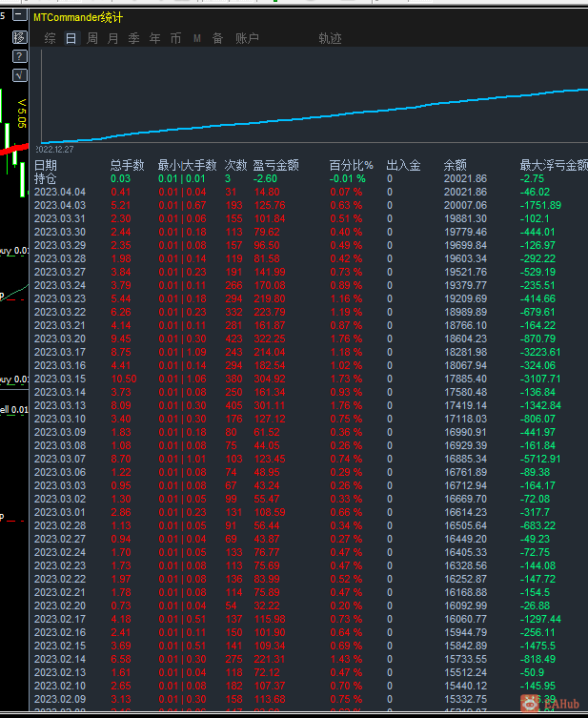This screenshot has width=588, height=718.
Task: Click the 最小|大手数 column header
Action: pyautogui.click(x=187, y=165)
